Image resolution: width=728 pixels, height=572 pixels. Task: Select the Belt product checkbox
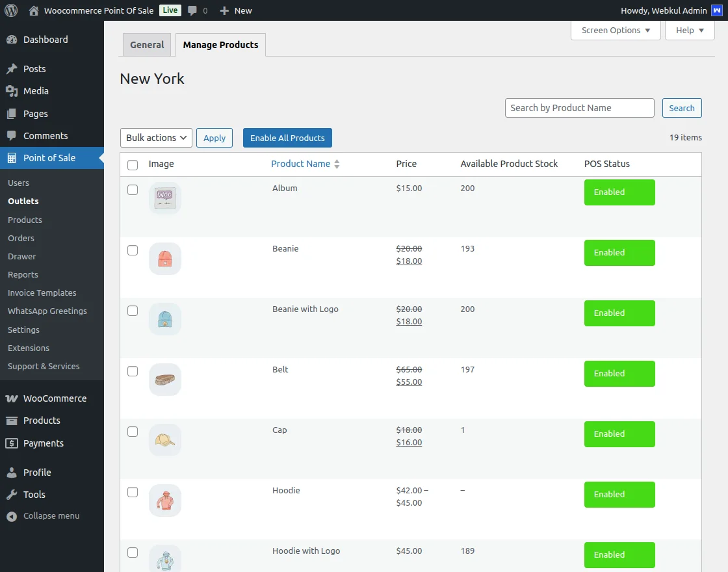[x=133, y=371]
